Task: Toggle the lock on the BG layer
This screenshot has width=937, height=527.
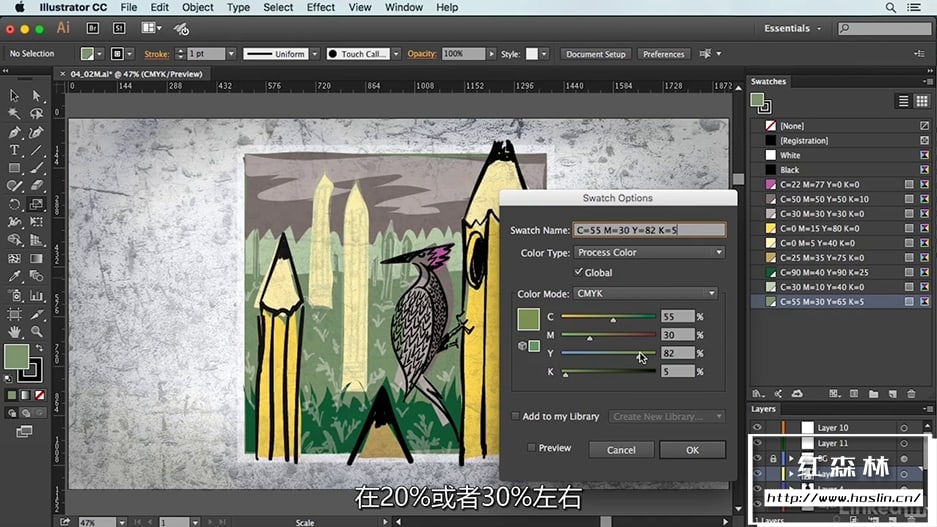Action: click(773, 459)
